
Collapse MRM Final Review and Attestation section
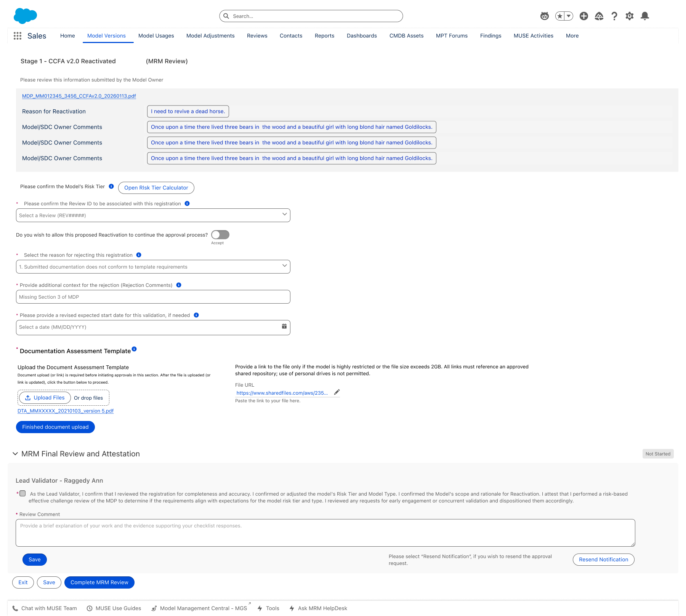point(15,454)
